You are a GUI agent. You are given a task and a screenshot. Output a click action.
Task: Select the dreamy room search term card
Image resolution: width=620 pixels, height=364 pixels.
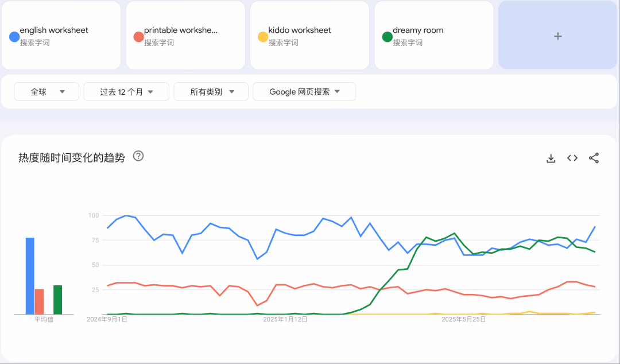click(434, 36)
